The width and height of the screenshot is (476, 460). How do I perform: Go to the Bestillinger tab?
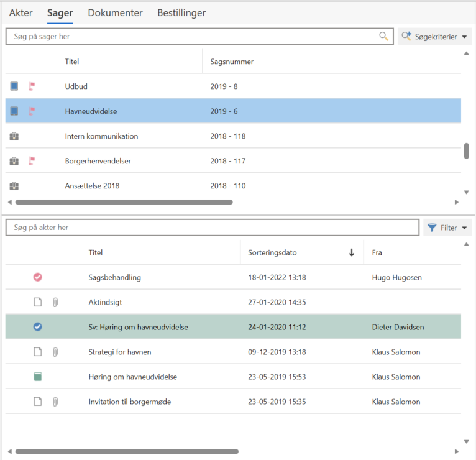pos(181,12)
